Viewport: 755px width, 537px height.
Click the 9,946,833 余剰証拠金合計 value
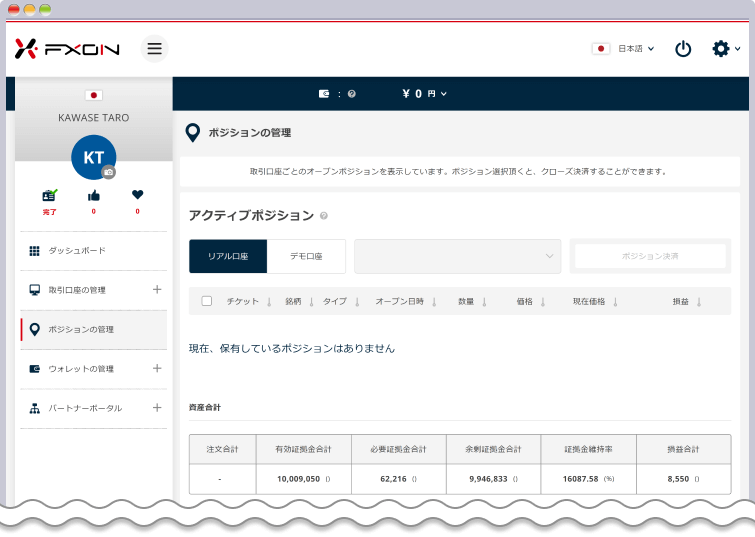pyautogui.click(x=488, y=479)
